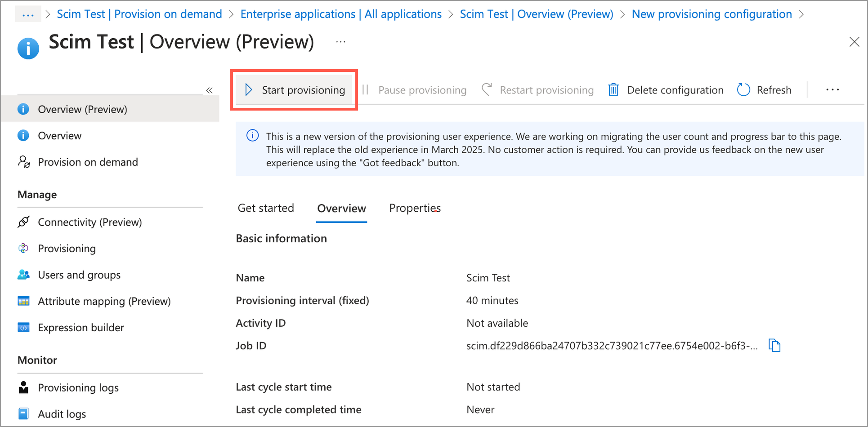868x427 pixels.
Task: Open Provision on demand in sidebar
Action: (x=88, y=162)
